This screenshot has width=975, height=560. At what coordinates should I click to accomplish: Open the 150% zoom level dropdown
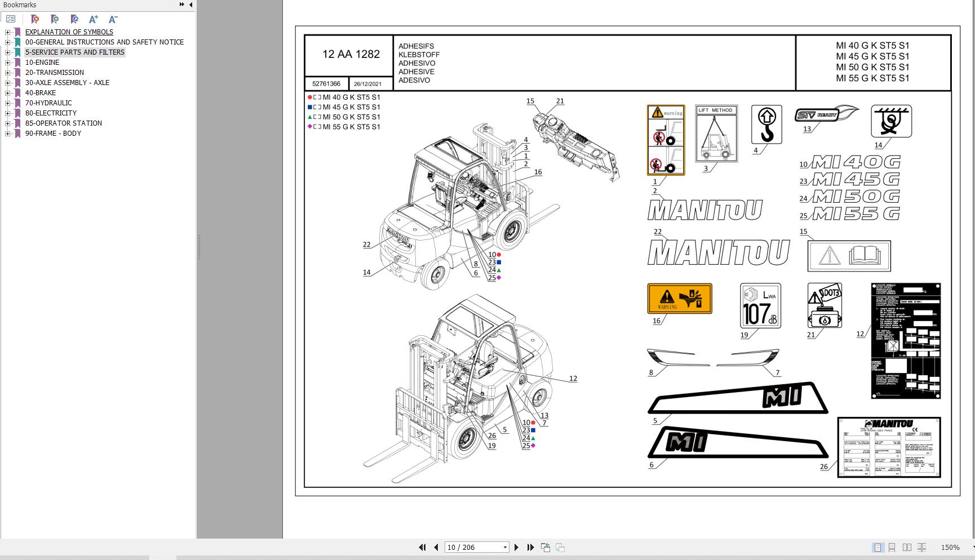coord(973,547)
